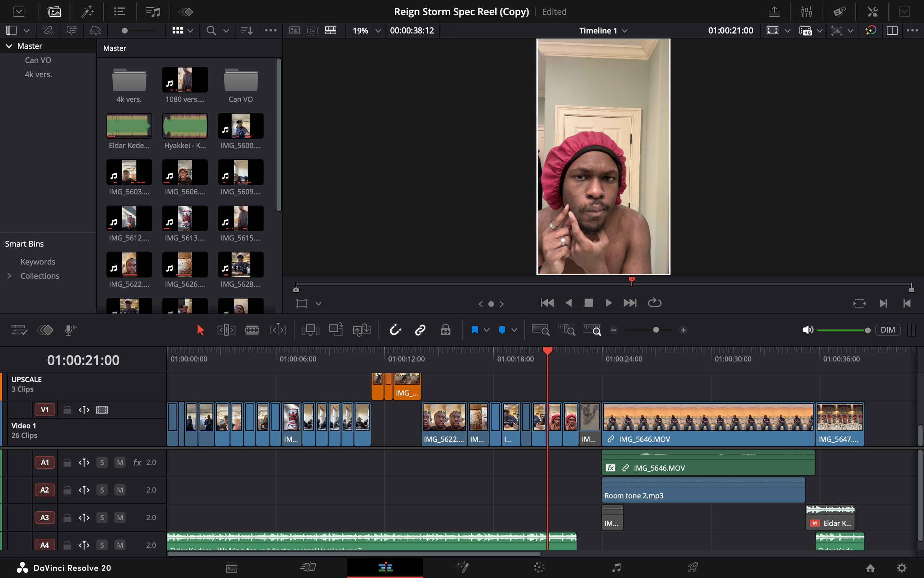Click the position lock icon
The width and height of the screenshot is (924, 578).
445,330
